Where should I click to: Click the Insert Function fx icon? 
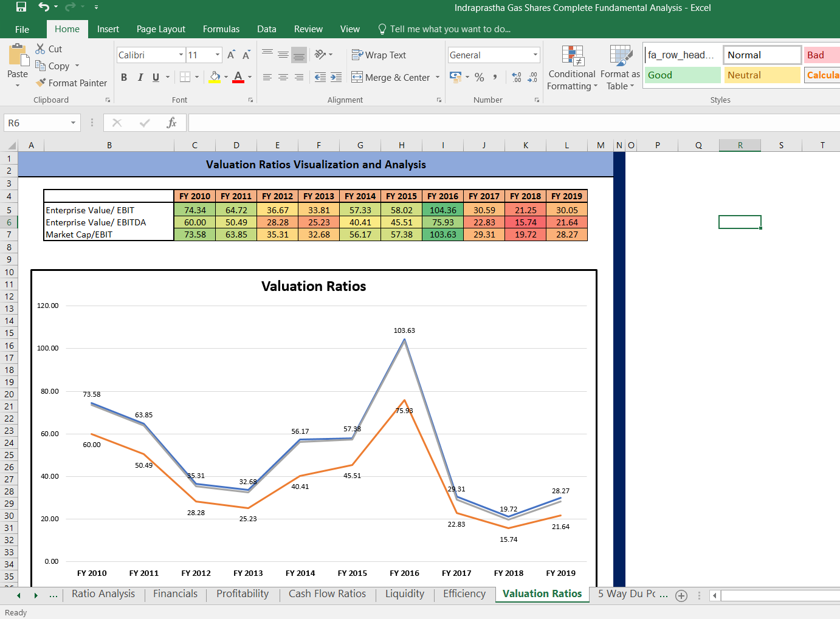tap(171, 123)
